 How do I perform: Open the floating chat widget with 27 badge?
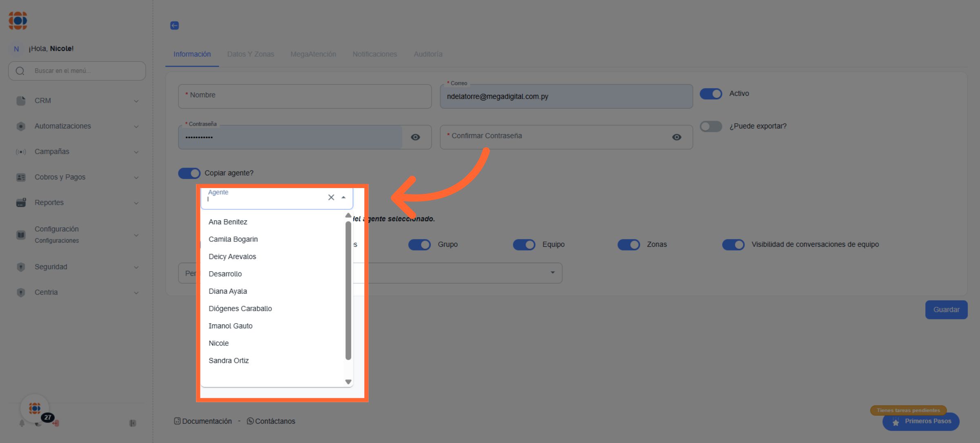tap(35, 408)
